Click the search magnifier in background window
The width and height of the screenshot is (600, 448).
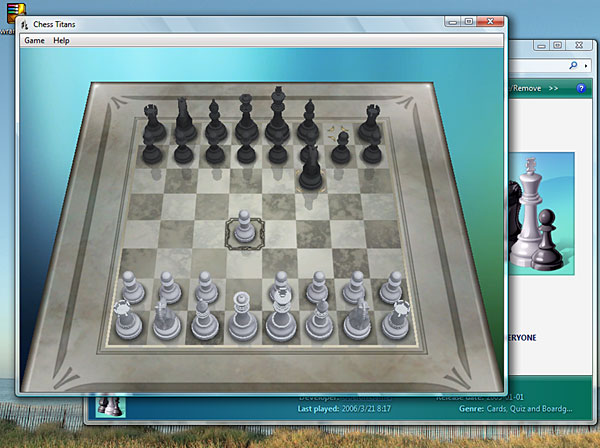point(573,65)
